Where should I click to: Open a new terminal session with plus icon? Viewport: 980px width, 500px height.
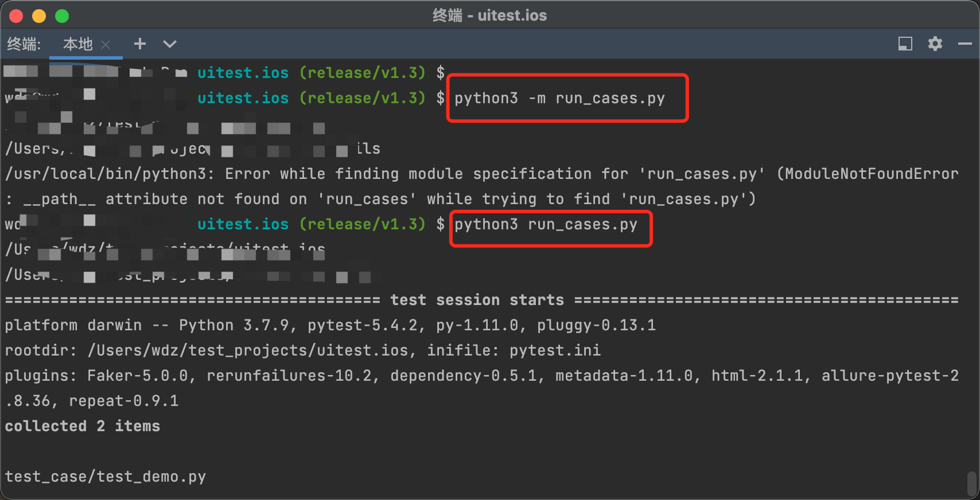click(x=139, y=44)
